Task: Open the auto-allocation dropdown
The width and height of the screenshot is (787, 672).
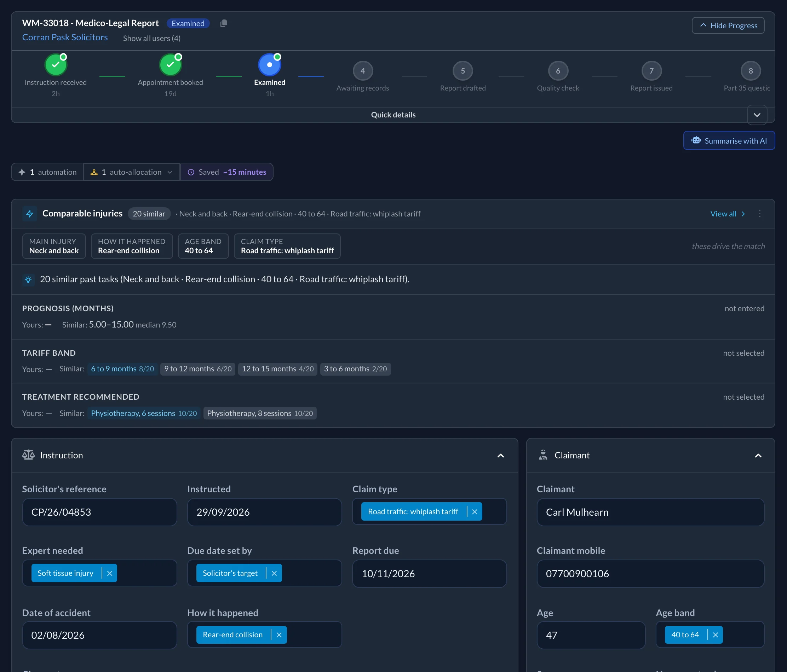Action: coord(131,172)
